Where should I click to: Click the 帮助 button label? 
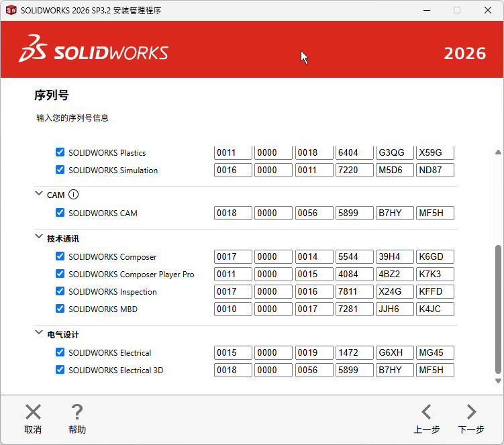[x=77, y=430]
